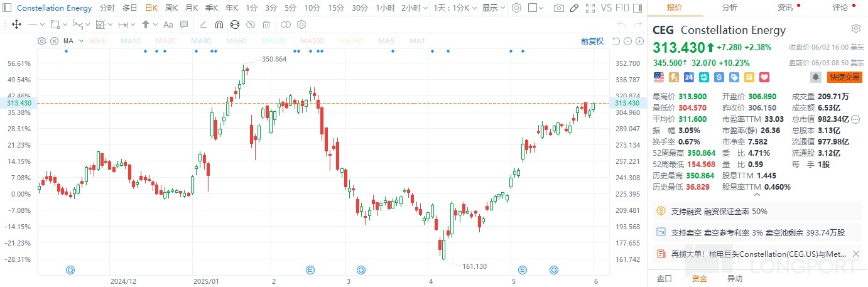Expand the up arrow marker dropdown

[x=155, y=24]
